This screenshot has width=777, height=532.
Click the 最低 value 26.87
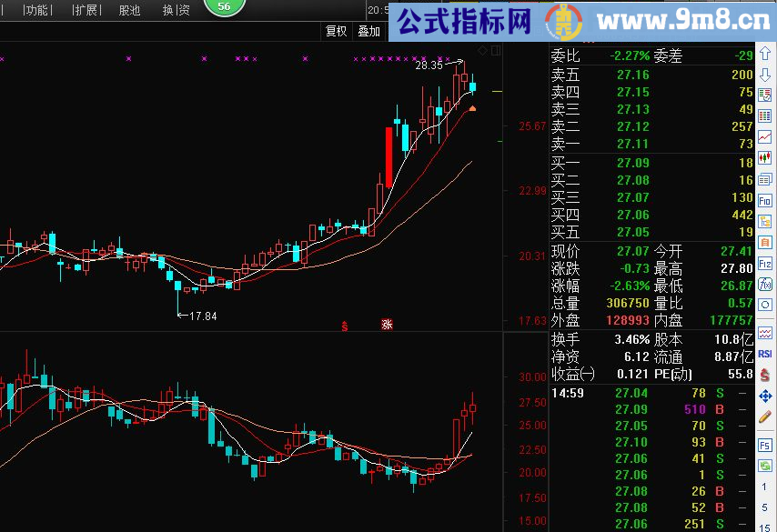[737, 286]
